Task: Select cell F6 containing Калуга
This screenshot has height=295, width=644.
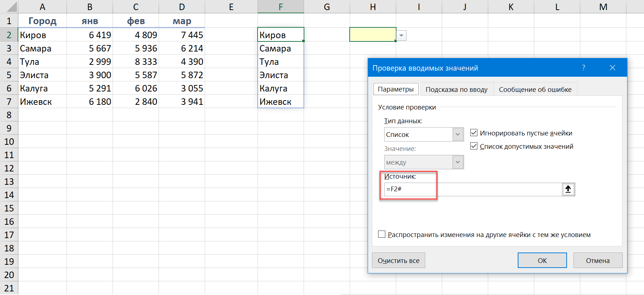Action: (x=281, y=88)
